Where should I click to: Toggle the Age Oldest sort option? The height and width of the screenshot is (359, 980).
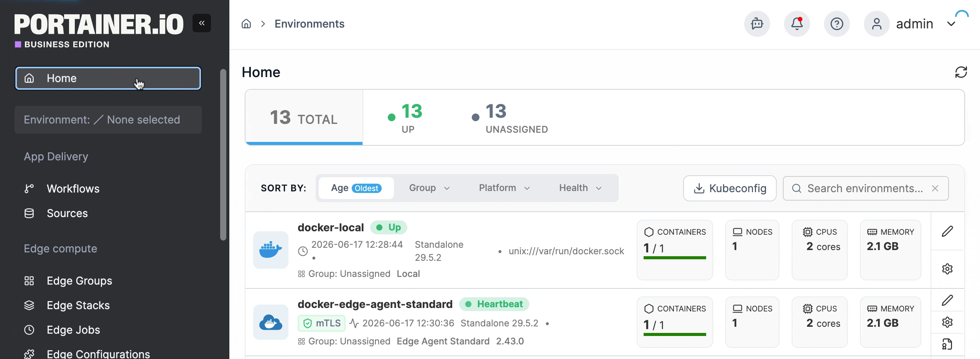[356, 188]
